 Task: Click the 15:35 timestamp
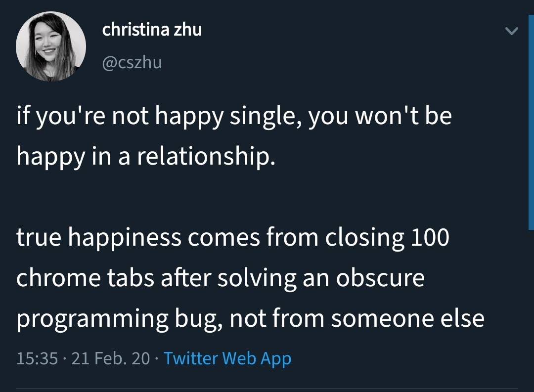pos(37,358)
